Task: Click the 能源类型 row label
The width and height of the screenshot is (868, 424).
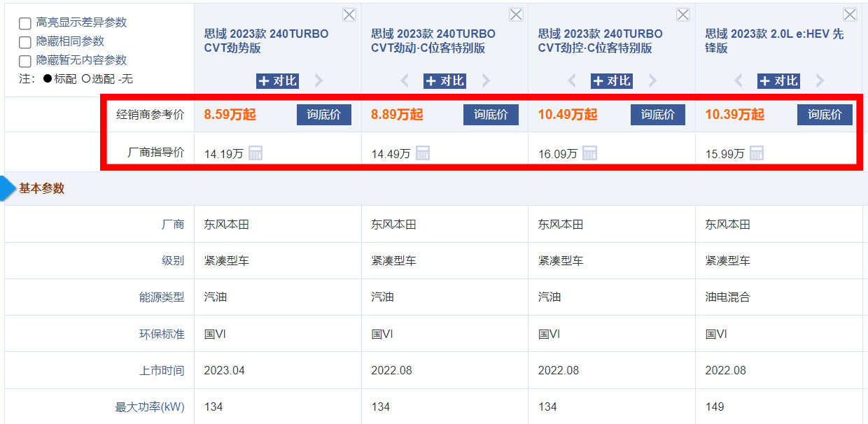Action: click(162, 297)
